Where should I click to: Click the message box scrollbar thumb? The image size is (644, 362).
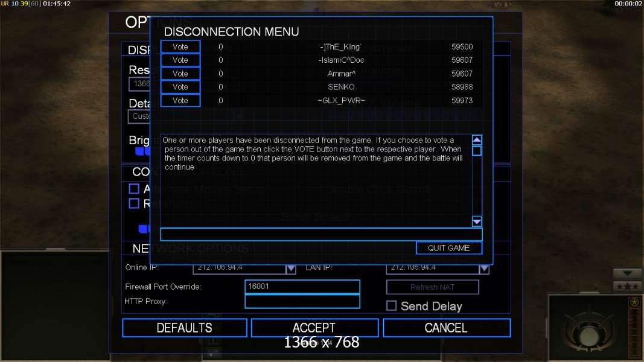(476, 151)
